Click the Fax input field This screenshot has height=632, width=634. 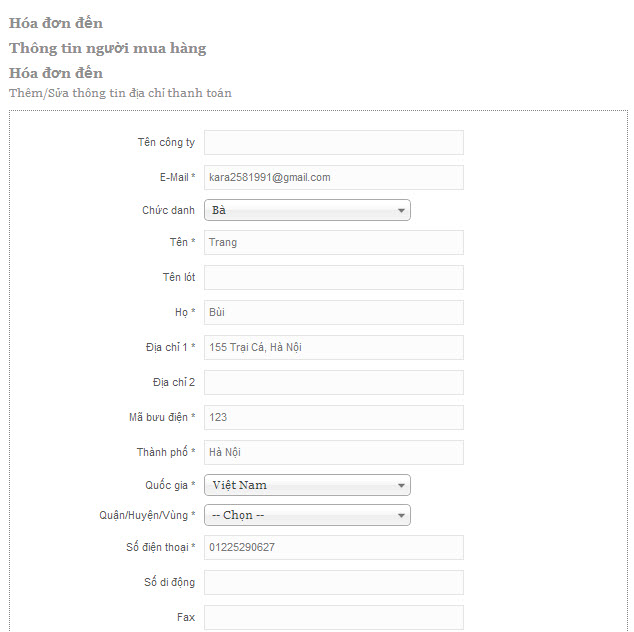(x=334, y=617)
